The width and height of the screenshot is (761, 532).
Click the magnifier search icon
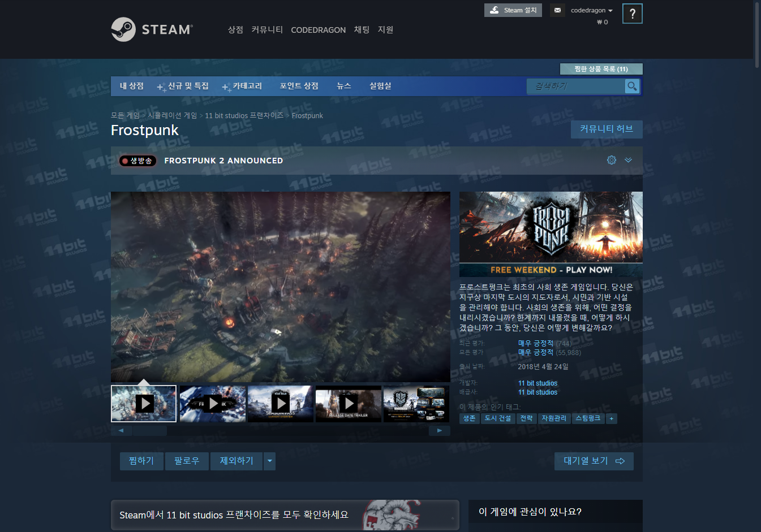point(632,86)
